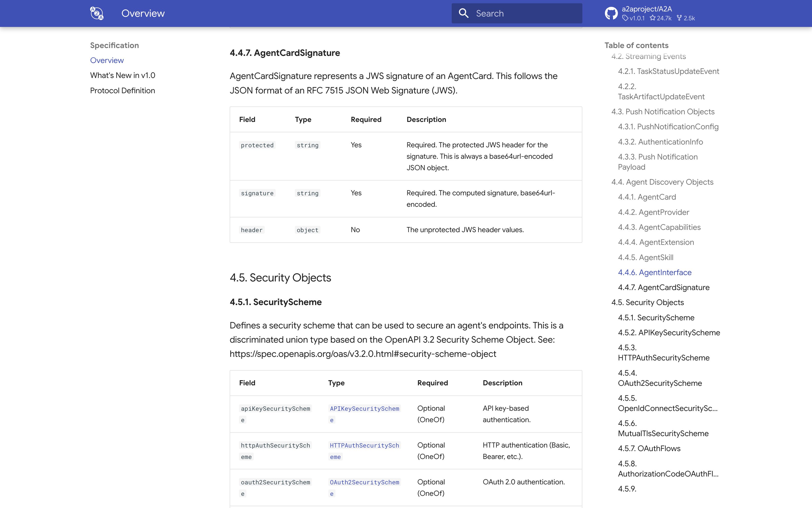
Task: Open the a2aproject/A2A repository link
Action: 647,9
